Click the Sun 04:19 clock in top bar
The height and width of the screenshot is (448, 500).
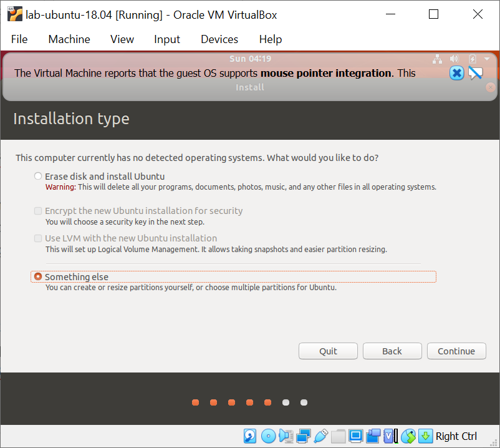251,59
